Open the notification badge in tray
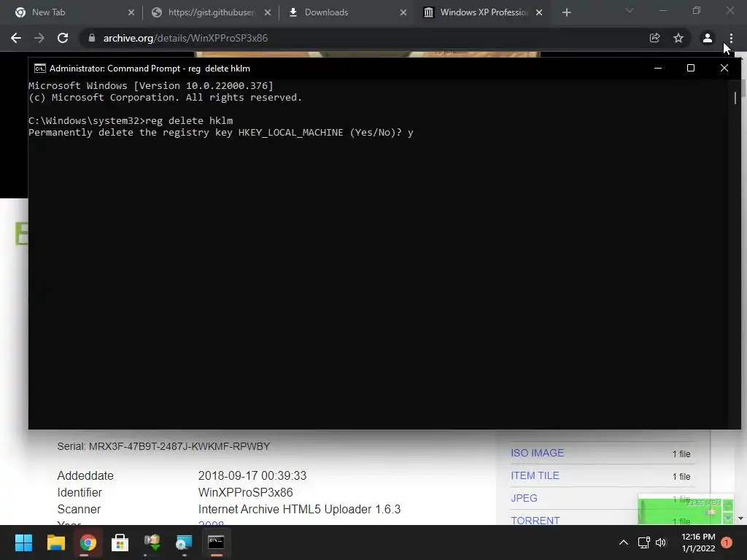Image resolution: width=747 pixels, height=560 pixels. (x=727, y=542)
